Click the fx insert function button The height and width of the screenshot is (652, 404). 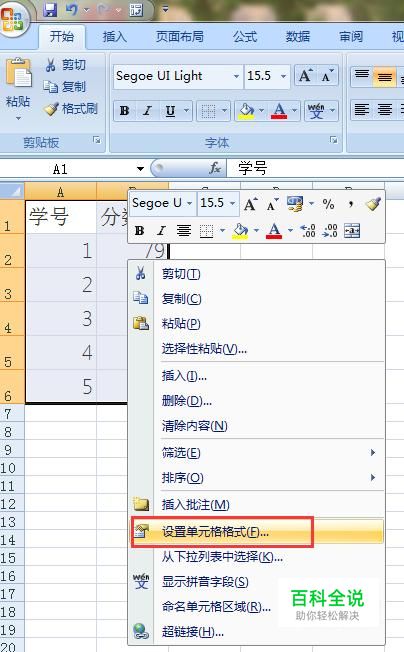click(x=215, y=168)
